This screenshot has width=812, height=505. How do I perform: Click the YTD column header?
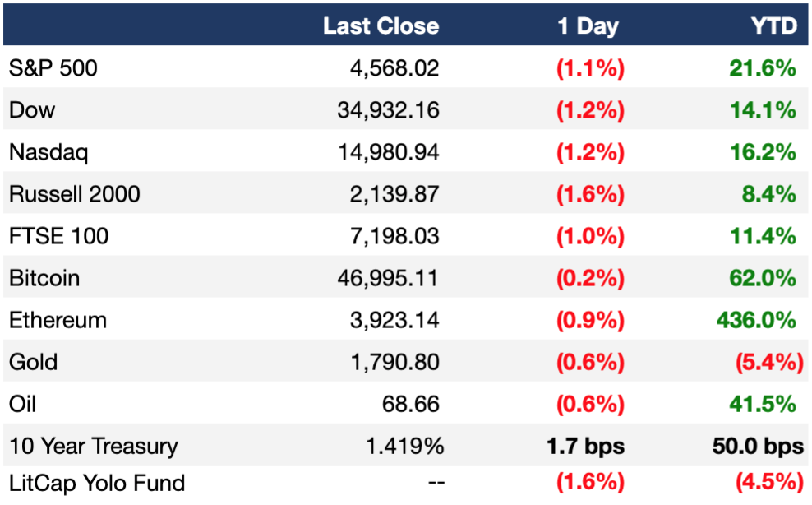click(x=774, y=26)
